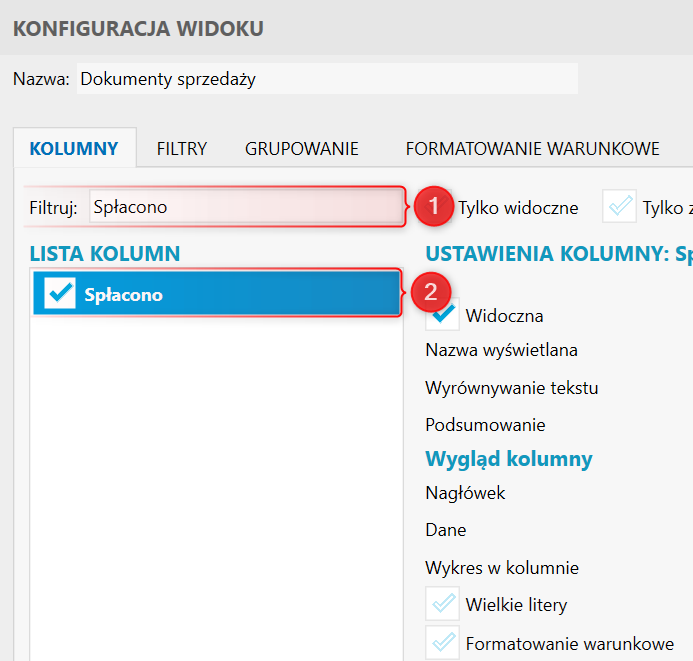The height and width of the screenshot is (661, 693).
Task: Uncheck the Spłacono column checkbox in list
Action: [60, 294]
